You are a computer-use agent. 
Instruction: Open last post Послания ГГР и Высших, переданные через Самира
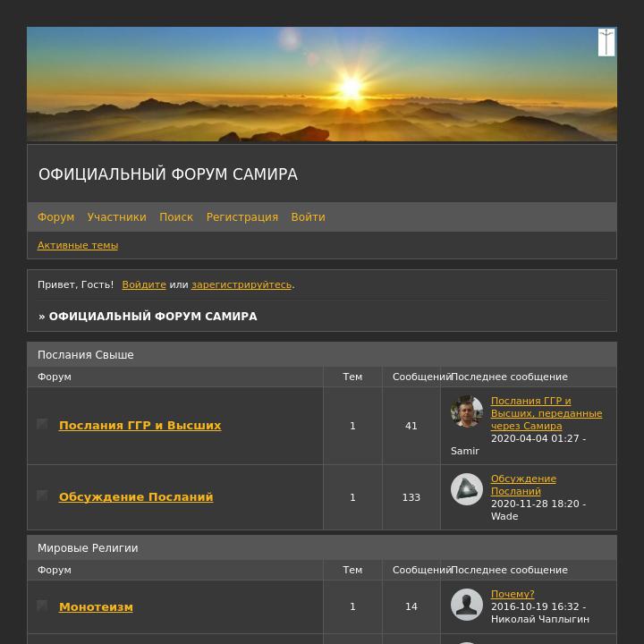click(547, 413)
